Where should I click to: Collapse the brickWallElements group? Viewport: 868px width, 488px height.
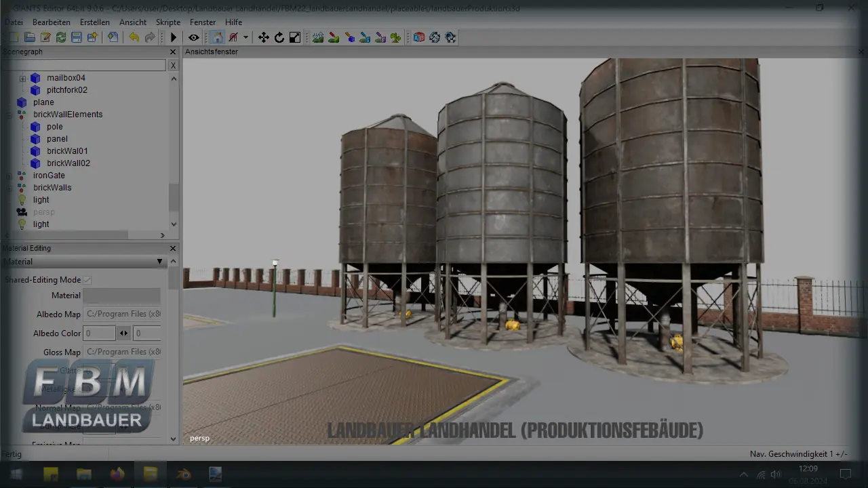[x=9, y=115]
